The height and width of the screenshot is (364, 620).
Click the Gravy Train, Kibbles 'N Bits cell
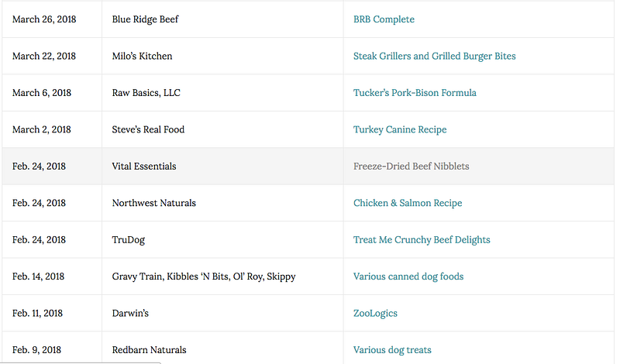[x=204, y=276]
